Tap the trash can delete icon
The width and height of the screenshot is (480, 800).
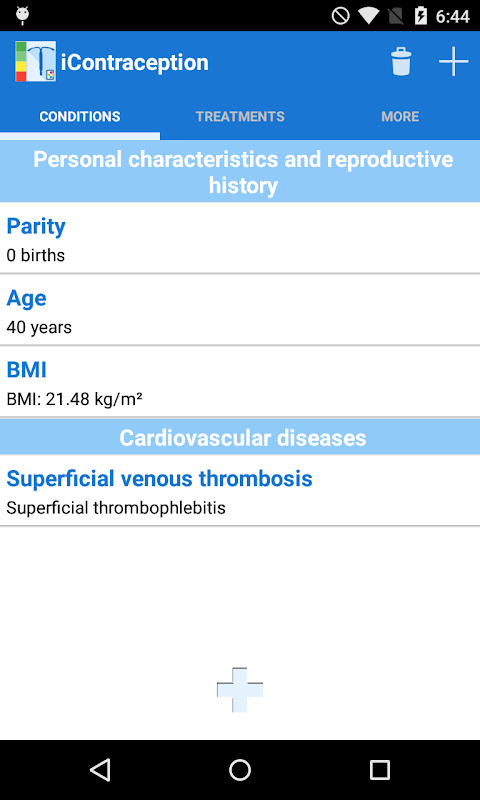(401, 62)
